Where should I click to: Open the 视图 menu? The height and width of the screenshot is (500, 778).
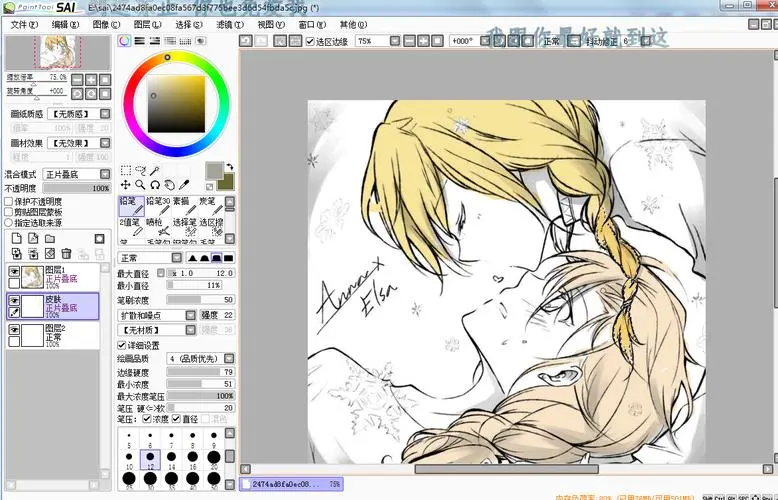(271, 24)
